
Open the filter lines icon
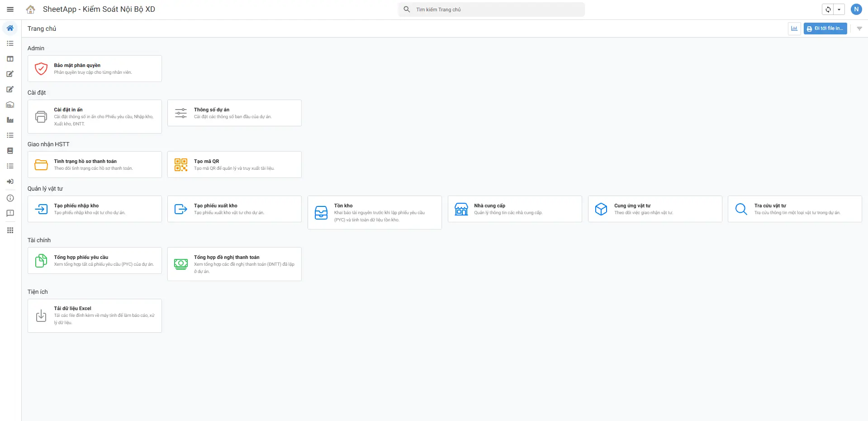pyautogui.click(x=859, y=29)
